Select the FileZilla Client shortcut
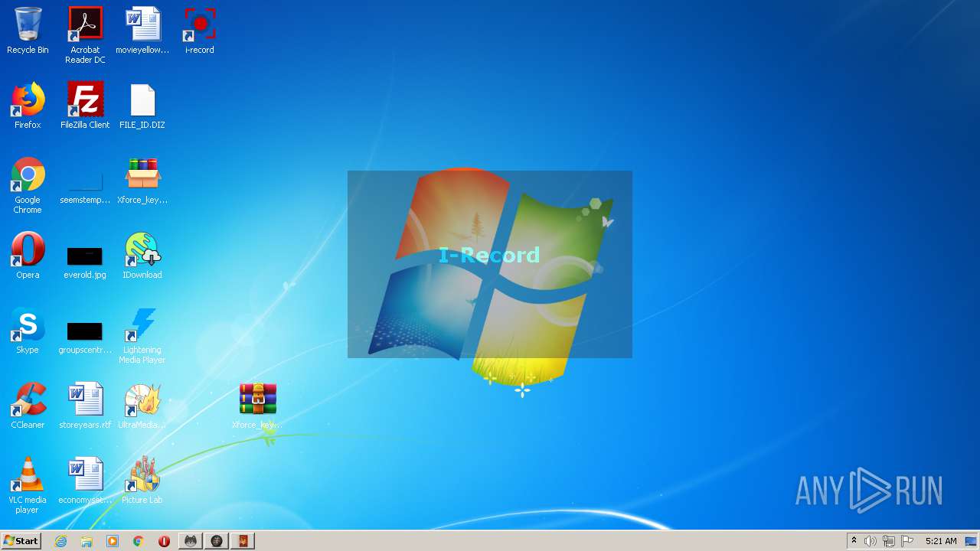This screenshot has height=551, width=980. (85, 106)
